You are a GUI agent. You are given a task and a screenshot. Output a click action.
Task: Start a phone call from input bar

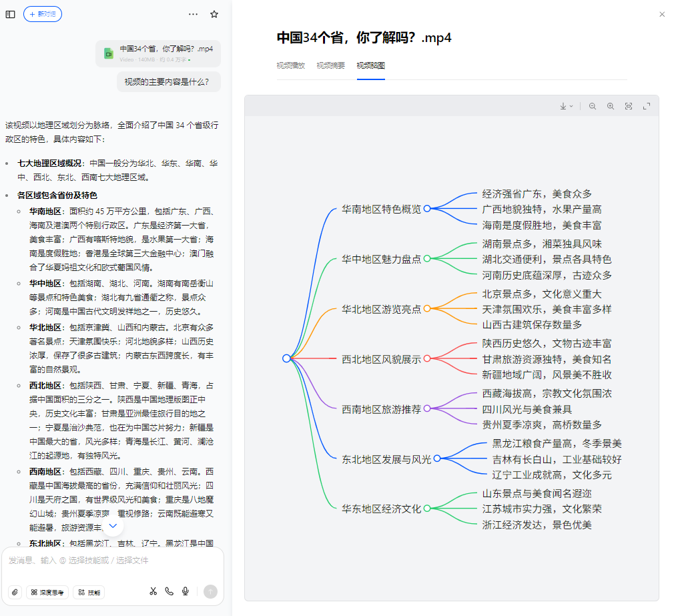point(169,591)
